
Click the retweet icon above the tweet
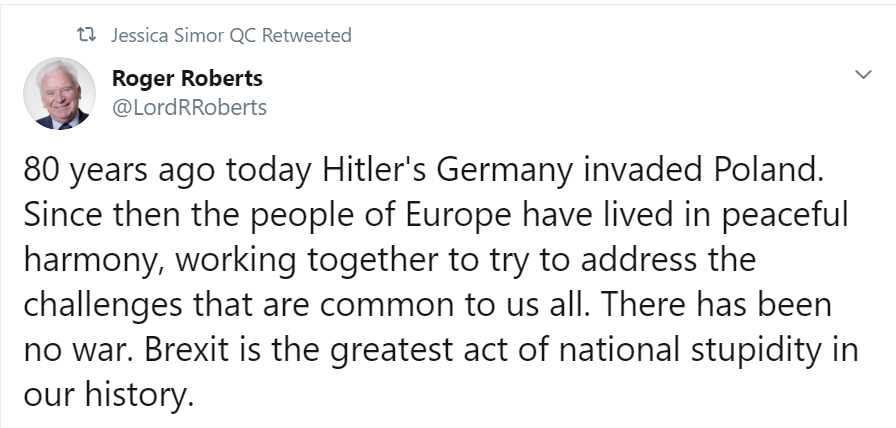(88, 36)
